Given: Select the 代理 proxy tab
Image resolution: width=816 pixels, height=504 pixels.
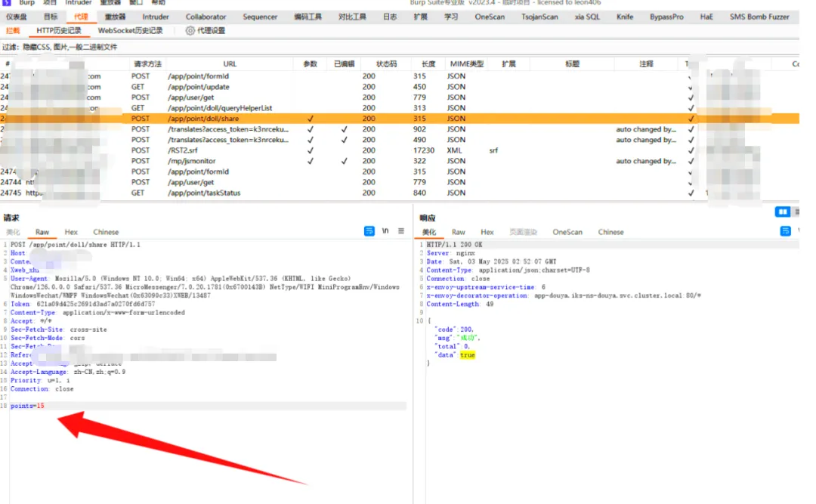Looking at the screenshot, I should pyautogui.click(x=81, y=17).
